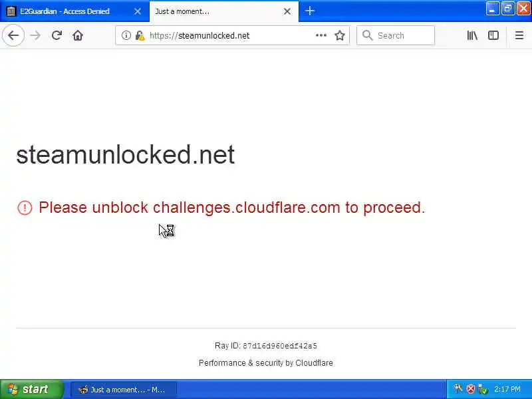Toggle the sidebars view icon
This screenshot has height=399, width=532.
(493, 35)
